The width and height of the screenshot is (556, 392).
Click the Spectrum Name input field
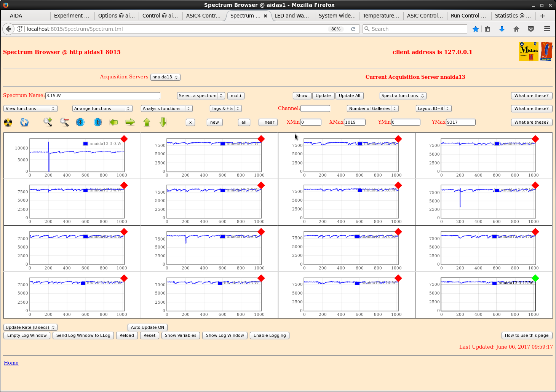(x=102, y=96)
